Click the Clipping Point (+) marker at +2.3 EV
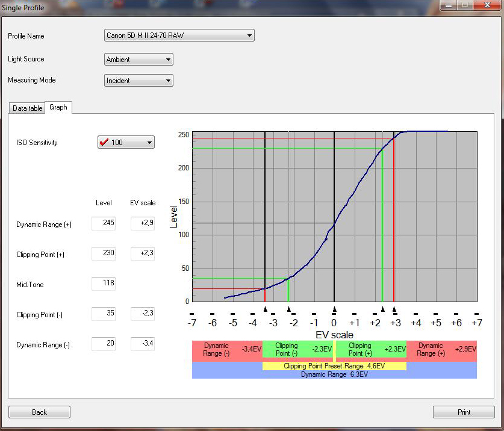Viewport: 504px width, 431px height. [382, 309]
